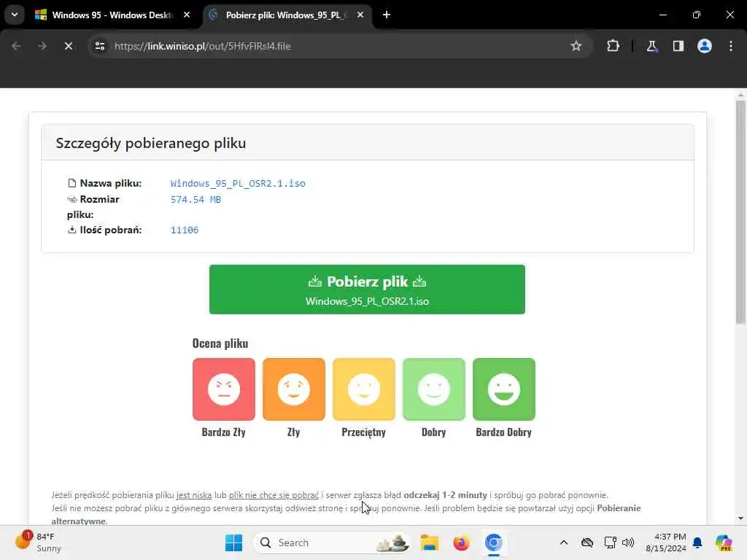Screen dimensions: 747x560
Task: Open the cloud sync status tray icon
Action: pos(587,542)
